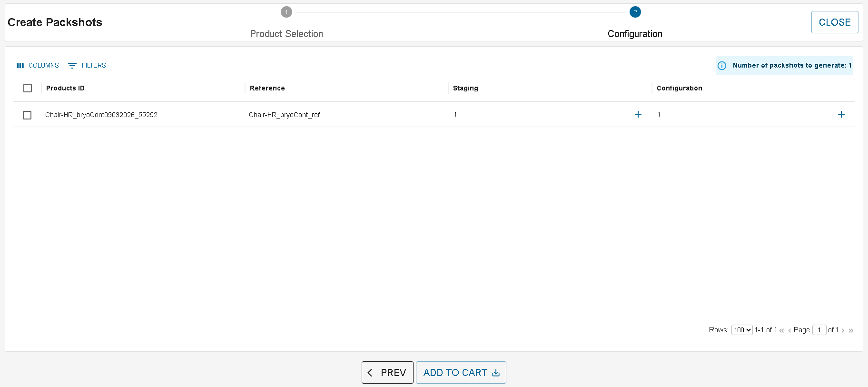Go to the first page of results

coord(782,330)
